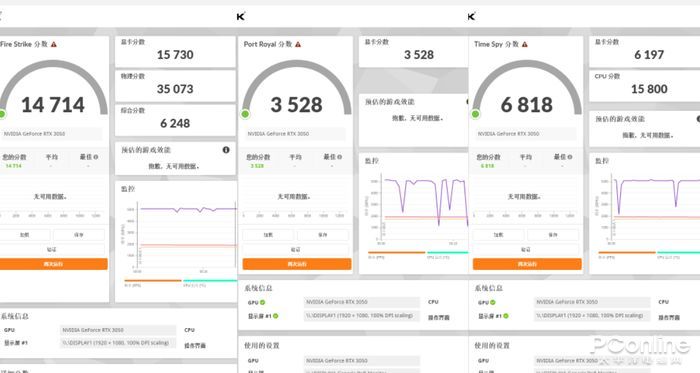This screenshot has height=373, width=700.
Task: Click green marker dot on Time Spy gauge
Action: 475,114
